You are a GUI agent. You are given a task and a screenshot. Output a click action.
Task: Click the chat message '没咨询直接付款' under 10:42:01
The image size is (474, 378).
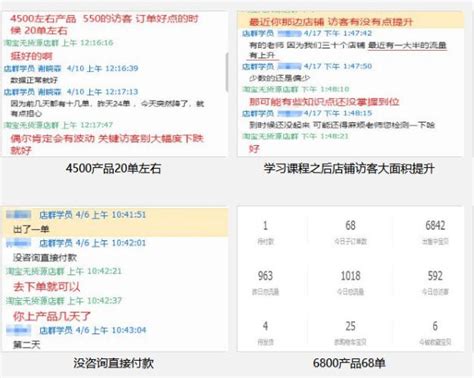pyautogui.click(x=45, y=258)
